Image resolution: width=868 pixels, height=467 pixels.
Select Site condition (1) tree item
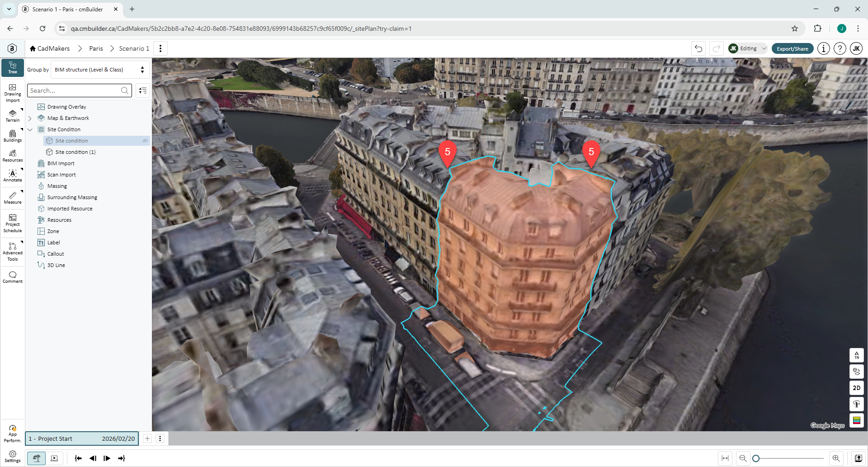point(75,152)
